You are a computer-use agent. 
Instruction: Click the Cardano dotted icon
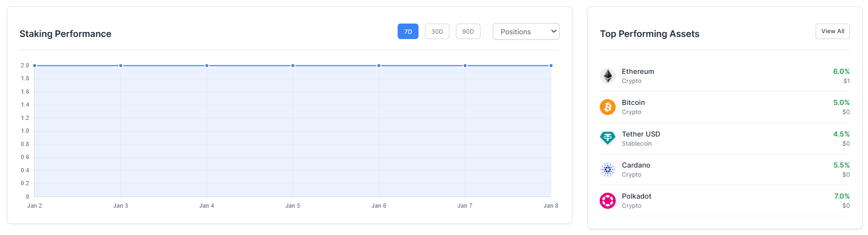click(608, 170)
